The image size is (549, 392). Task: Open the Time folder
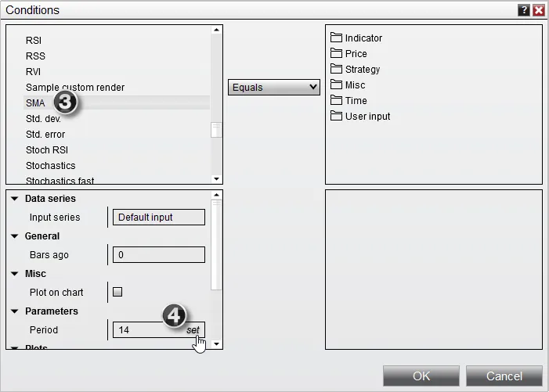pyautogui.click(x=349, y=101)
